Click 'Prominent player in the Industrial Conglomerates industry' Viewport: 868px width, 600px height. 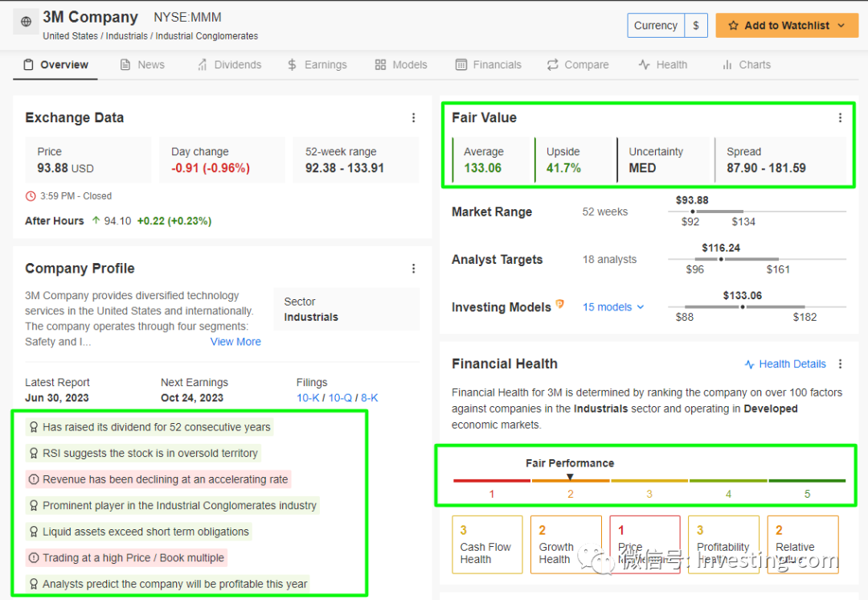point(179,505)
